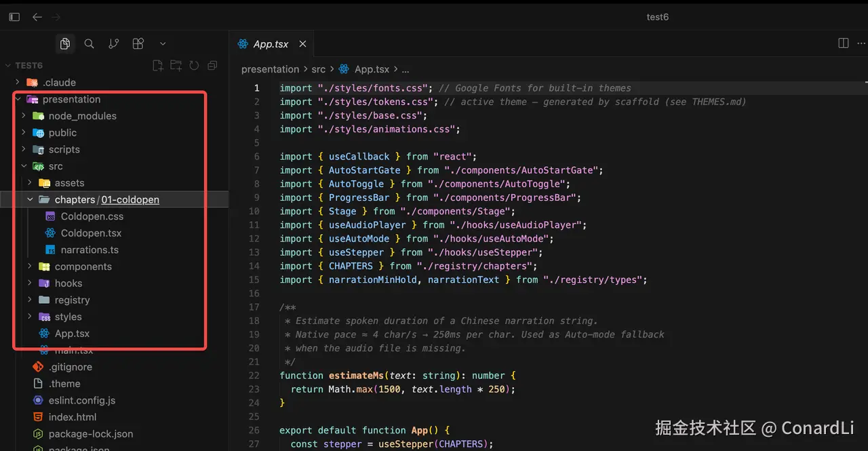Click the index.html HTML5 icon
This screenshot has width=868, height=451.
pyautogui.click(x=38, y=417)
